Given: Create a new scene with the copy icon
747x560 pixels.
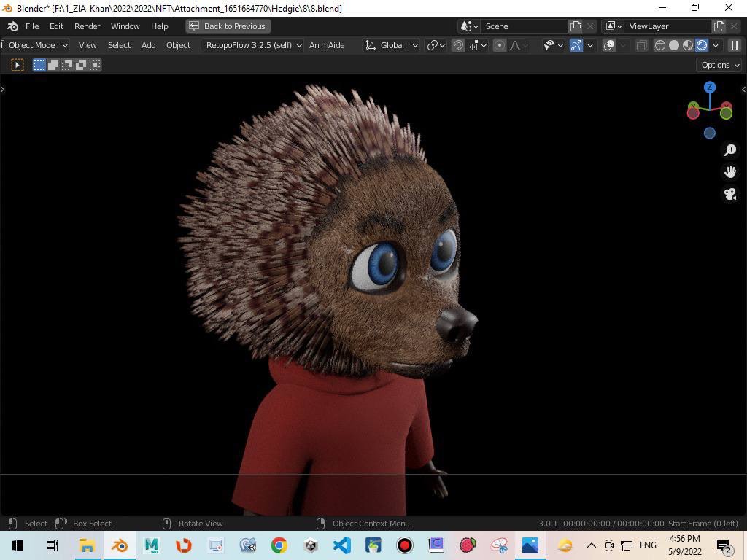Looking at the screenshot, I should pos(576,26).
